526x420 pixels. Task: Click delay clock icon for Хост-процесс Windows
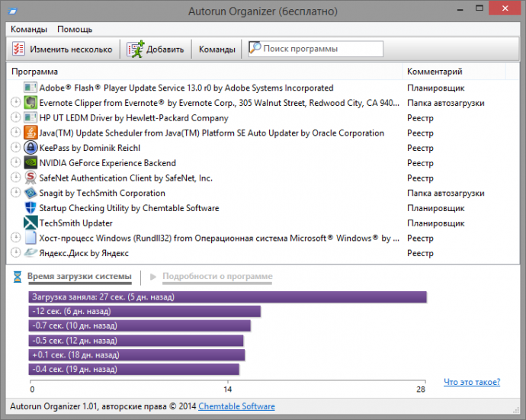(15, 238)
